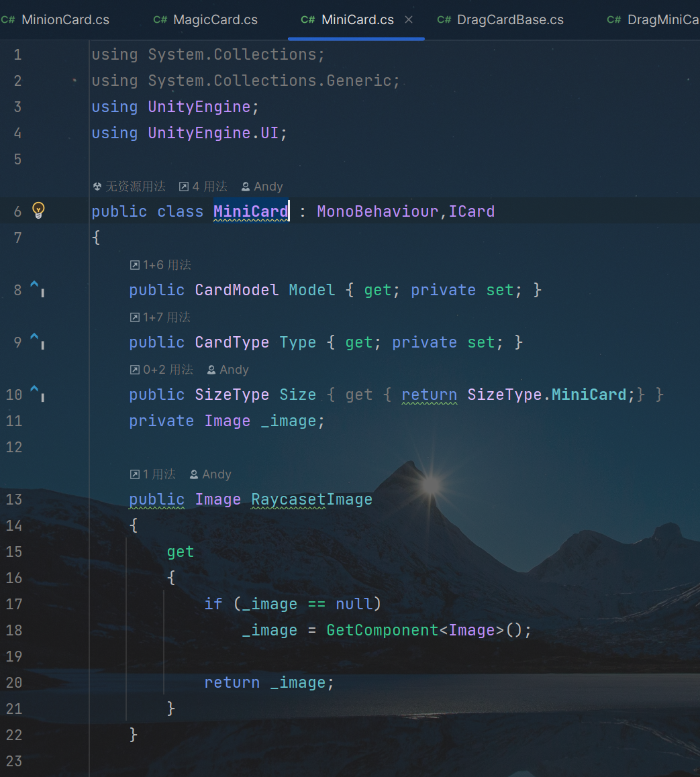Viewport: 700px width, 777px height.
Task: Click the '无资源用法' code lens hint
Action: pos(129,187)
